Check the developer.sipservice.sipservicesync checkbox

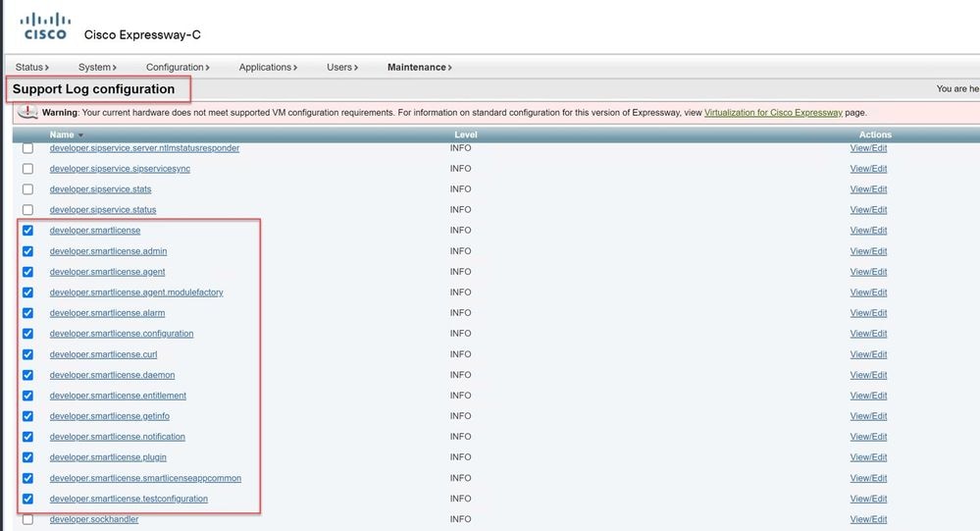pyautogui.click(x=27, y=169)
